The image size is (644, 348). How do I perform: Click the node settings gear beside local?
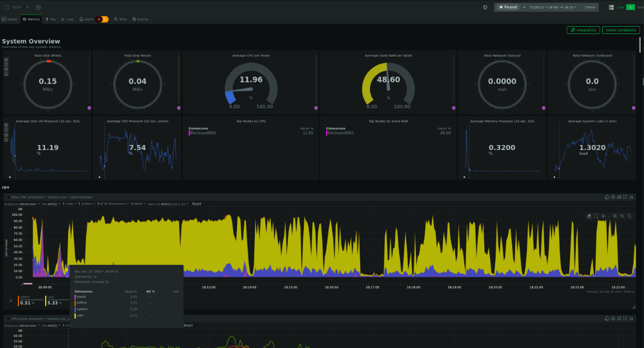click(x=38, y=7)
